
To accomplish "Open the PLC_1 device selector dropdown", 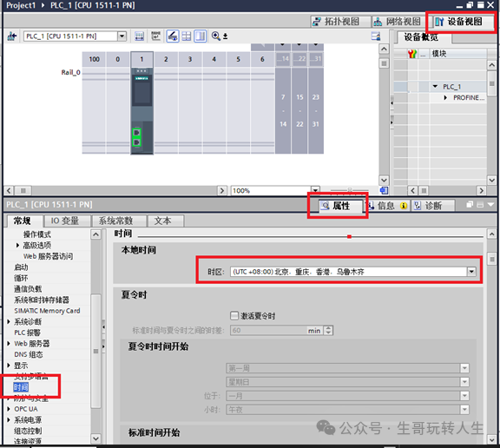I will (x=122, y=36).
